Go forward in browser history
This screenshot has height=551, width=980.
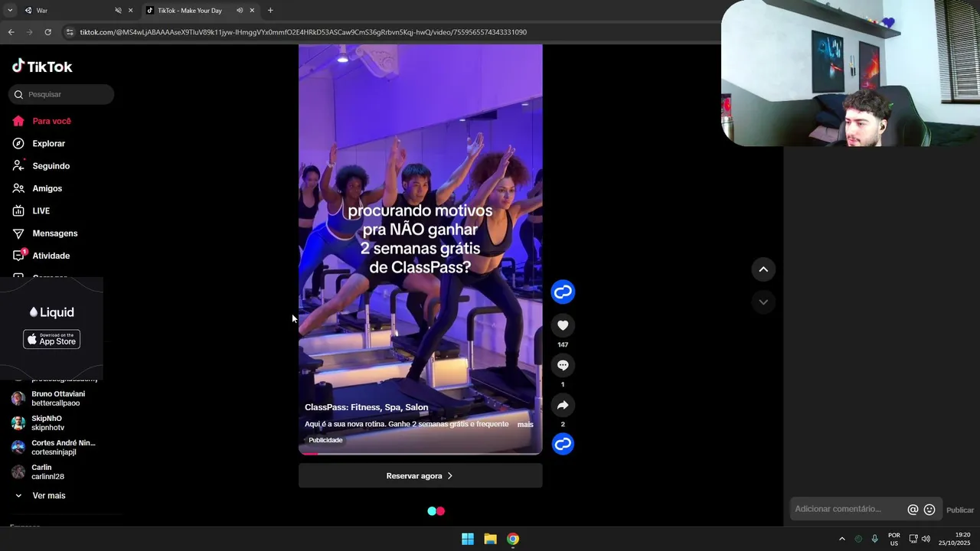[30, 32]
